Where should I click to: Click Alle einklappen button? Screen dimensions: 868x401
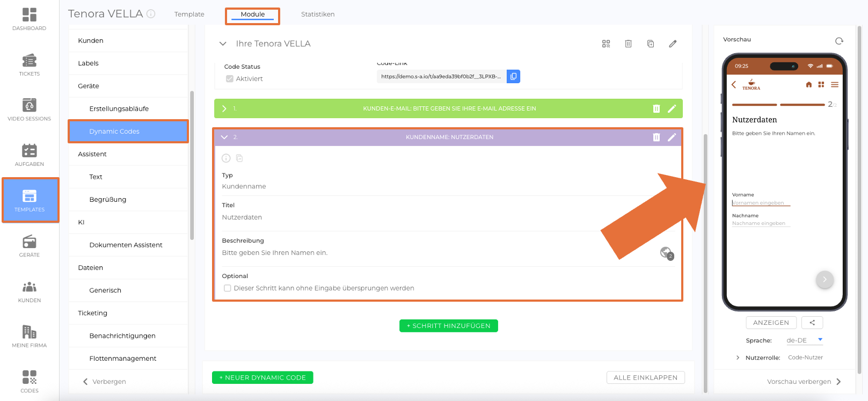(x=645, y=378)
